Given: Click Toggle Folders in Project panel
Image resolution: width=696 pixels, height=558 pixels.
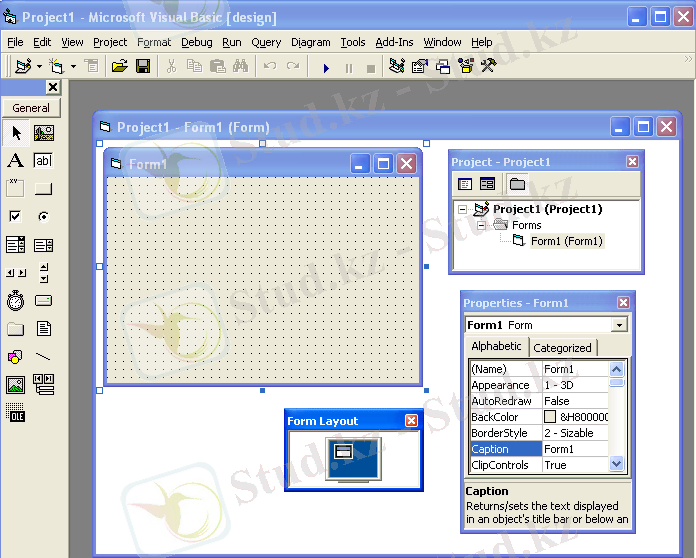Looking at the screenshot, I should tap(517, 184).
